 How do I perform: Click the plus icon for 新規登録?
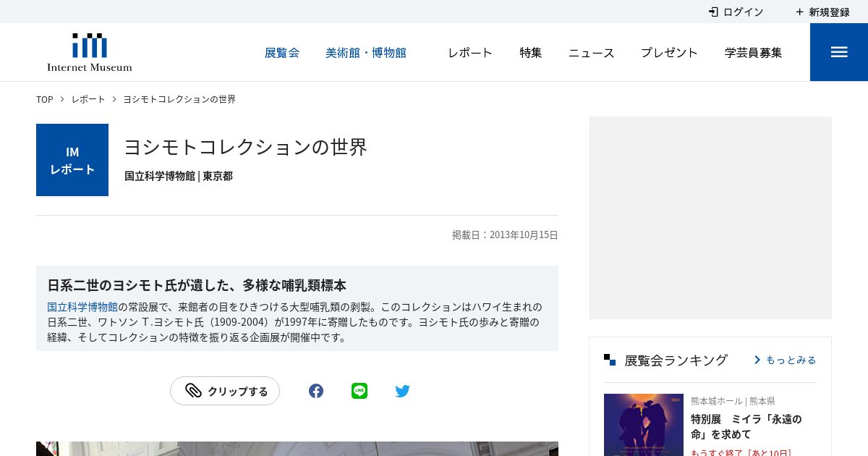[799, 12]
